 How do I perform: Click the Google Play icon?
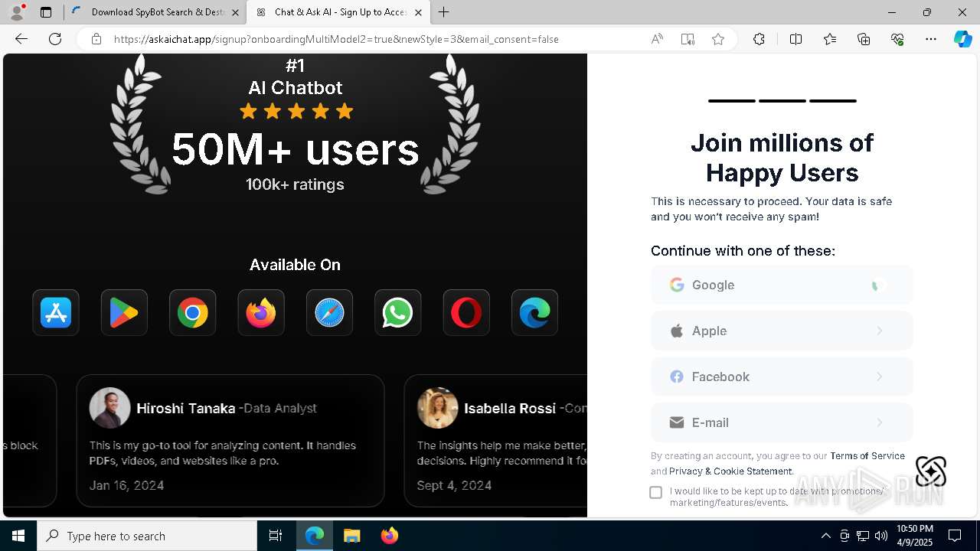point(124,313)
